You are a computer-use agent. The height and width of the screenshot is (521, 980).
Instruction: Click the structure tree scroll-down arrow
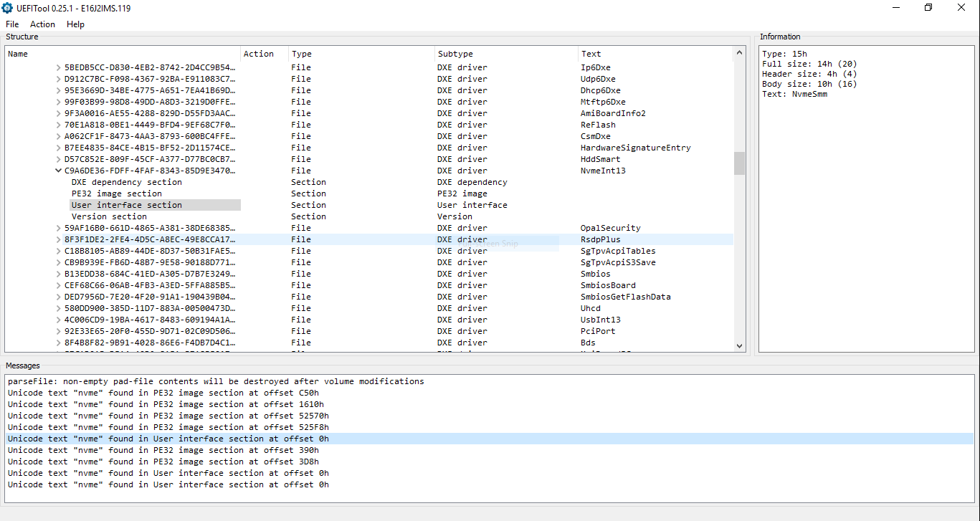coord(740,345)
